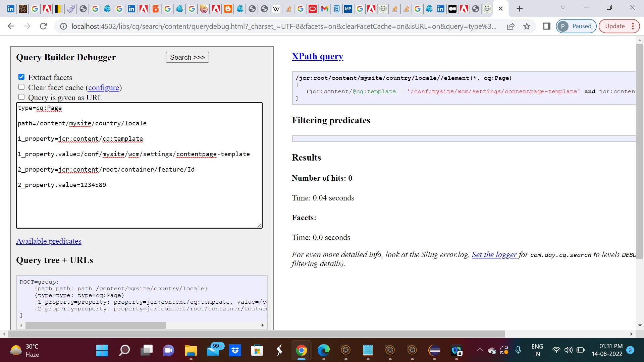Uncheck Extract facets checkbox

[21, 77]
